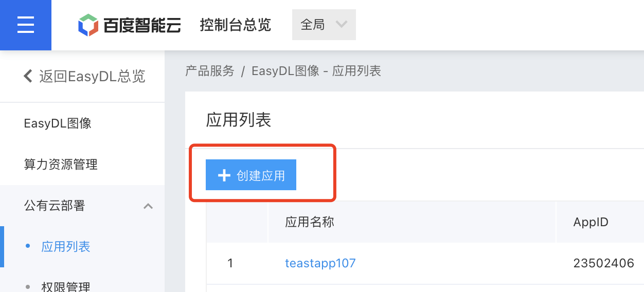Open the hamburger menu button
This screenshot has width=644, height=292.
(x=26, y=25)
